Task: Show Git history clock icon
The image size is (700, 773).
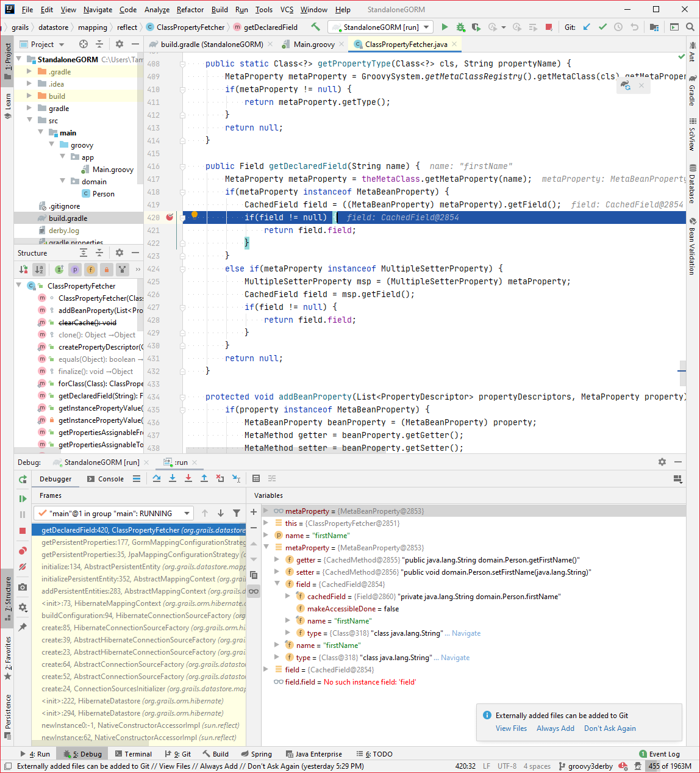Action: [618, 27]
